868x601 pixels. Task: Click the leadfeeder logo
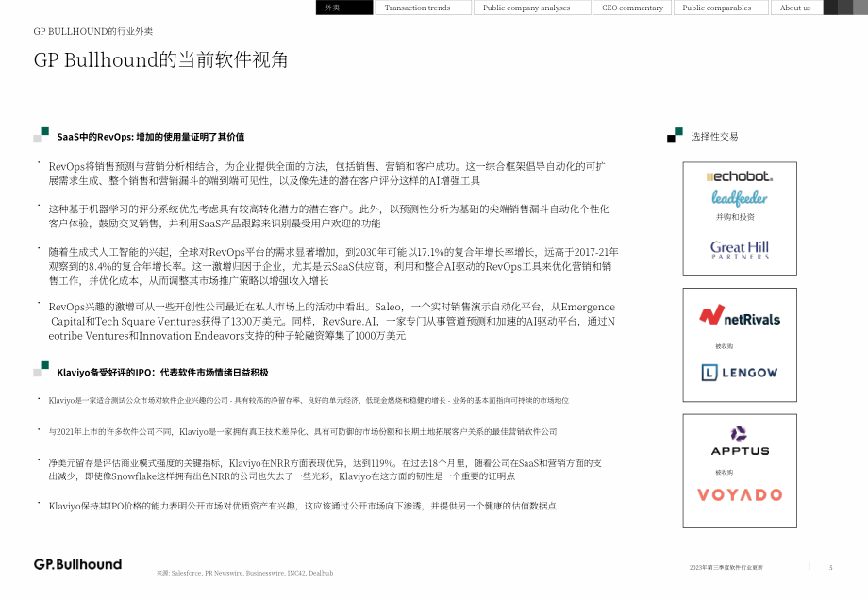(x=740, y=197)
